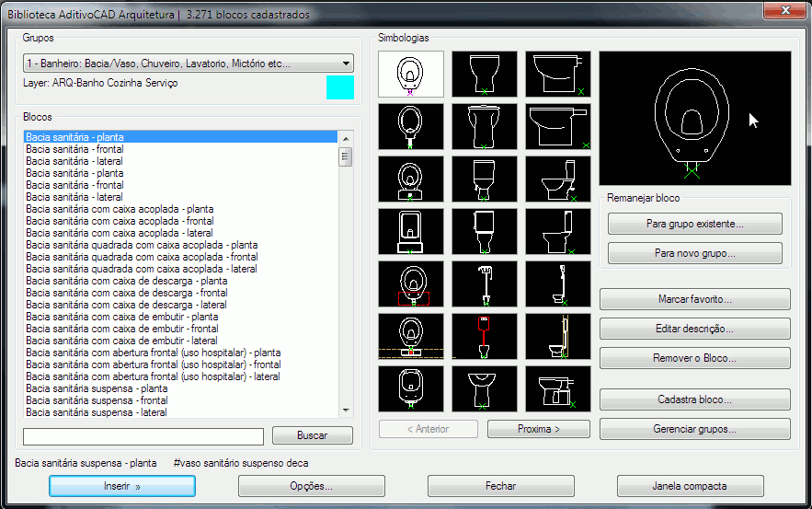Click the Fechar button
This screenshot has height=509, width=812.
501,486
